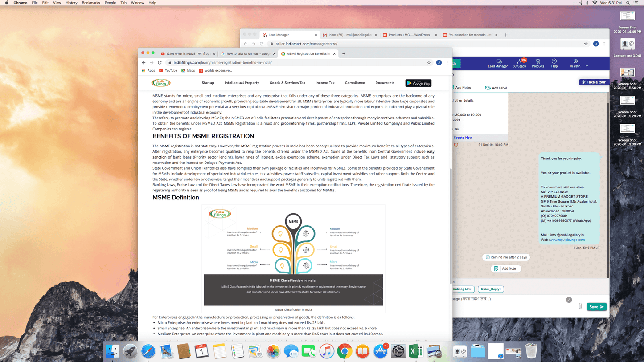The height and width of the screenshot is (362, 644).
Task: Open Chrome menu of the IndiaMART window
Action: [604, 44]
